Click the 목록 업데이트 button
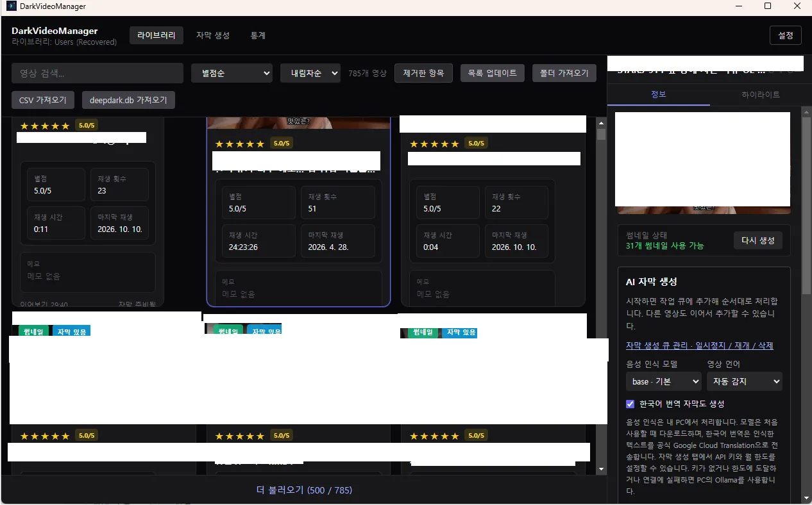 [493, 73]
